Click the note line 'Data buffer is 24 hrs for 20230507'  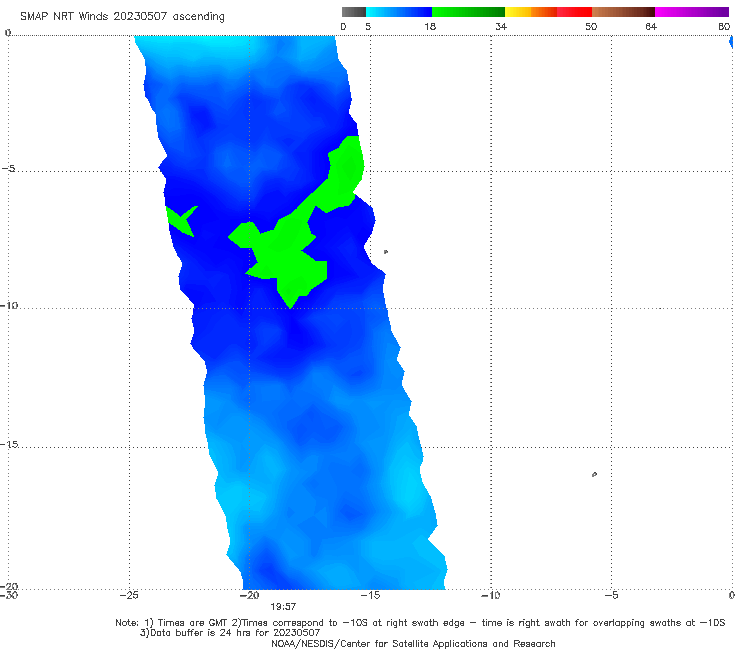[230, 633]
